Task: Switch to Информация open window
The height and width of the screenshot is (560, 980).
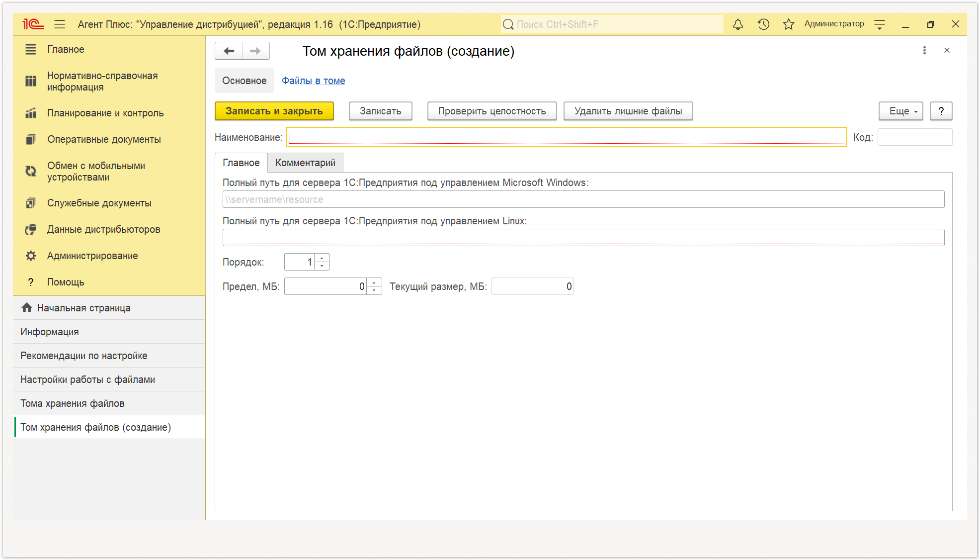Action: (x=109, y=332)
